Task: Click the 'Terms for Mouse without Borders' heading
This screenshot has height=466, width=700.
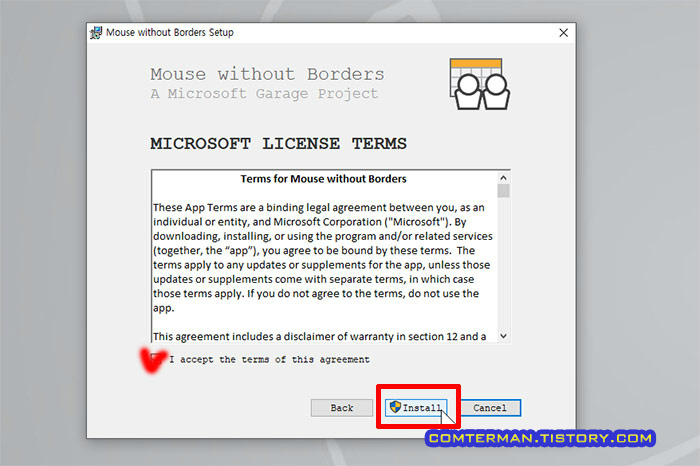Action: tap(324, 179)
